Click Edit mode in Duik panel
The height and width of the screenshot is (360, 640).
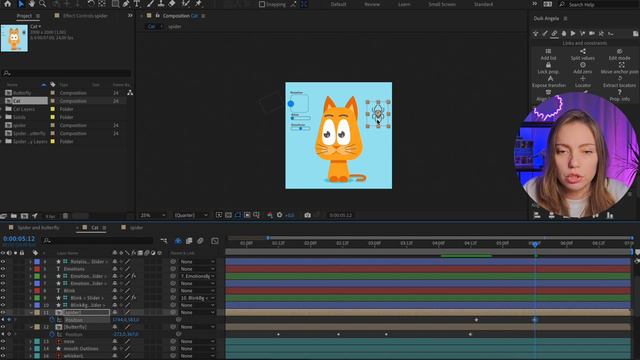(619, 54)
